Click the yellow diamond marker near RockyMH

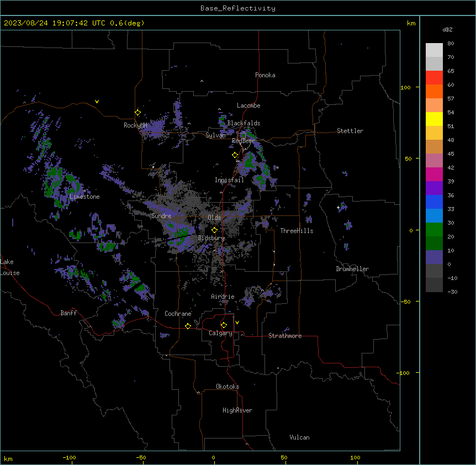coord(137,113)
